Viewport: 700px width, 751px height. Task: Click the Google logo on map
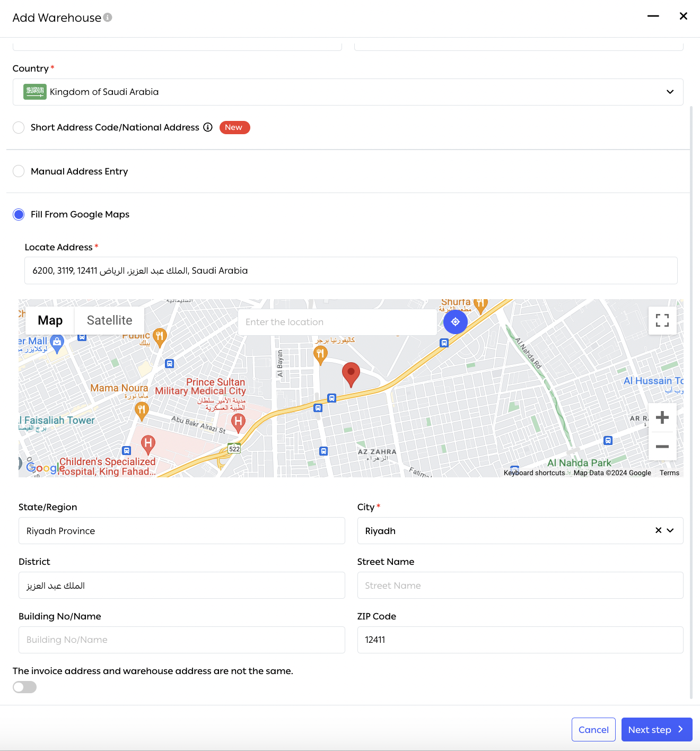click(x=45, y=468)
